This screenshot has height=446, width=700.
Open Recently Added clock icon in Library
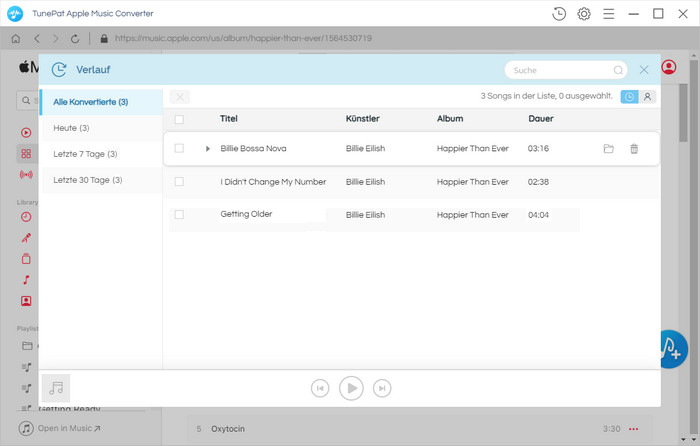26,217
